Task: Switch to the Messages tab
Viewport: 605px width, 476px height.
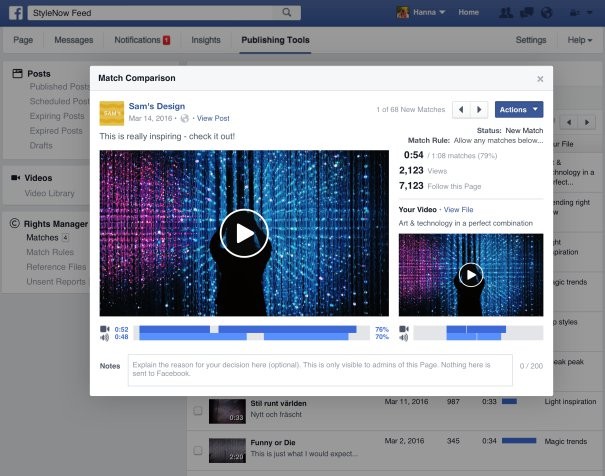Action: pos(74,40)
